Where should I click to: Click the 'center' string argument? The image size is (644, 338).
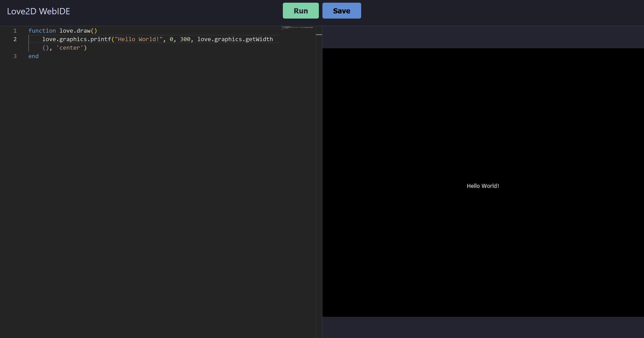(70, 48)
